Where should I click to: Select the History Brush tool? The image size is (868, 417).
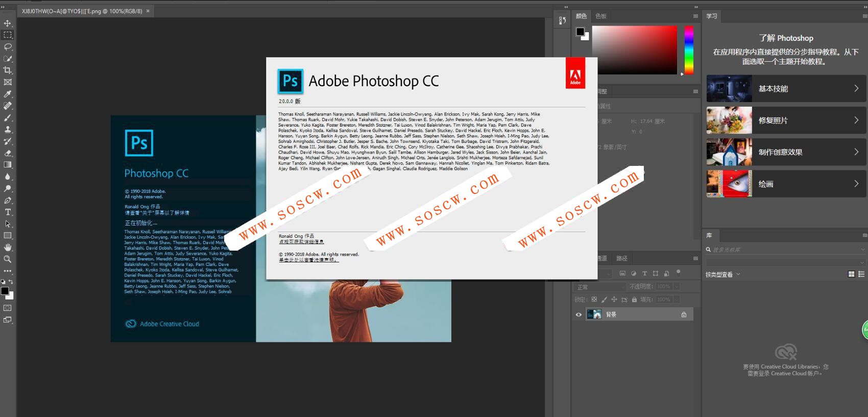tap(8, 141)
